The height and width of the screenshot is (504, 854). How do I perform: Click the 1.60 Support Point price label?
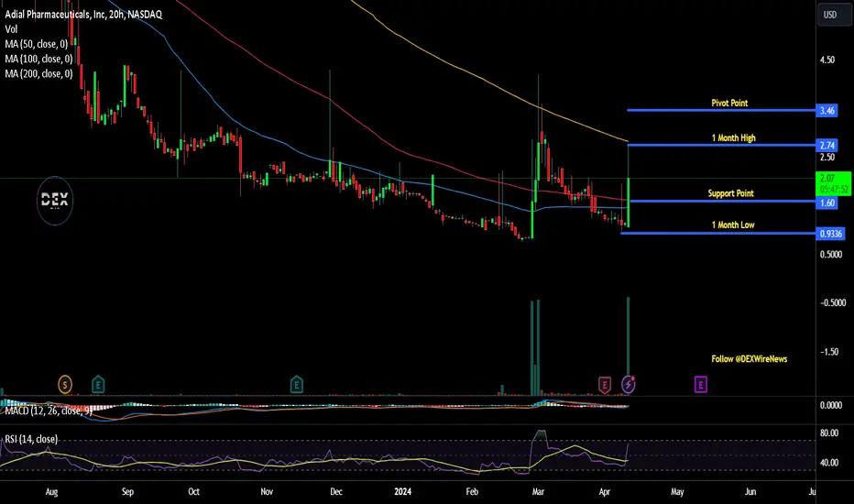pos(827,203)
